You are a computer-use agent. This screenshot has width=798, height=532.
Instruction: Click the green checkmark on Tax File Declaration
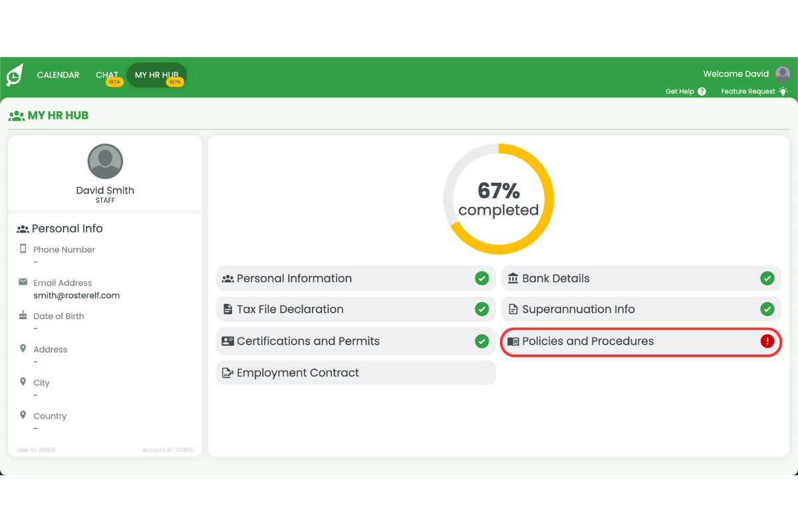pos(482,309)
